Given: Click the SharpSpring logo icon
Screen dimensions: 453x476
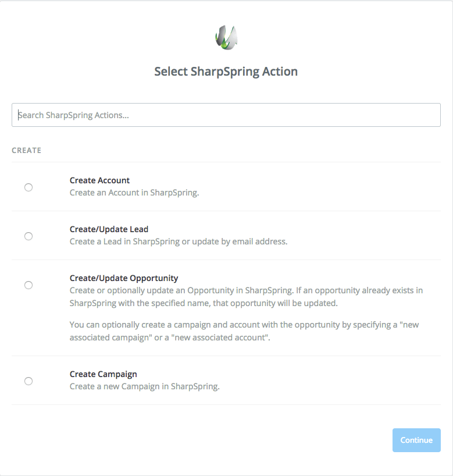Looking at the screenshot, I should (226, 38).
